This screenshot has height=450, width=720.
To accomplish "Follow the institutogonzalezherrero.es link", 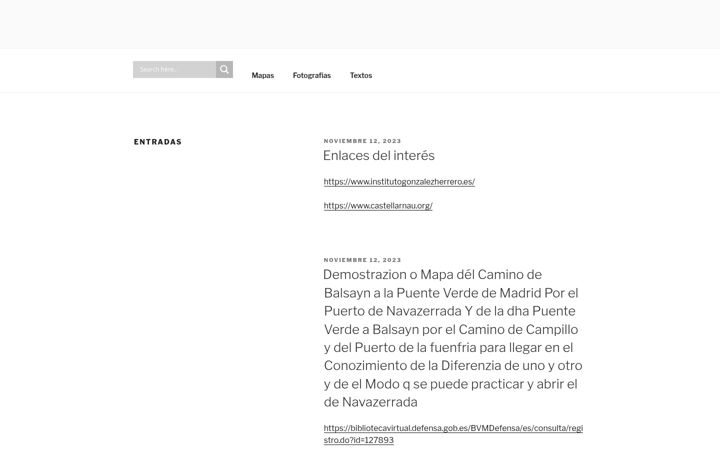I will (399, 182).
